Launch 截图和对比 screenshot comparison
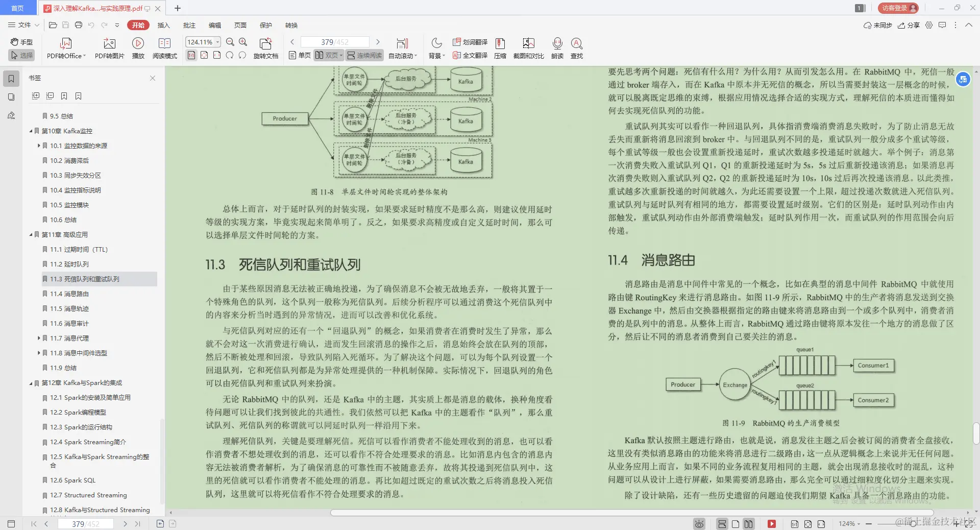This screenshot has width=980, height=530. point(529,47)
